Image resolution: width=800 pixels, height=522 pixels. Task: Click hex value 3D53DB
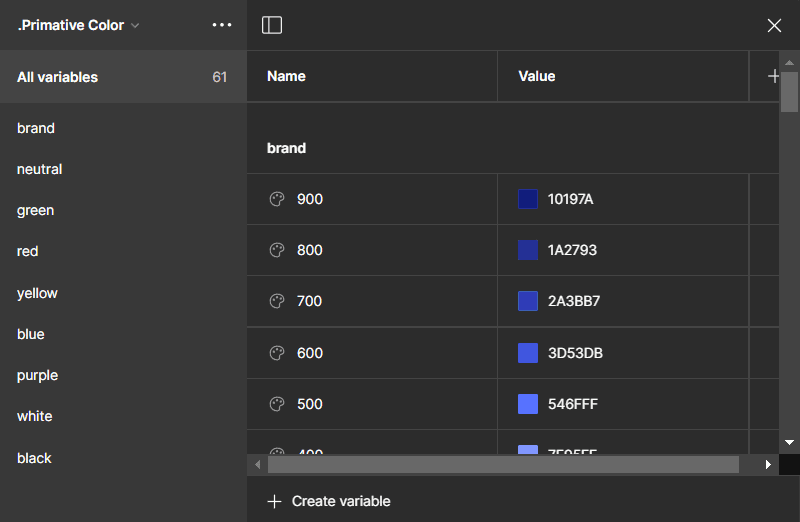point(575,353)
